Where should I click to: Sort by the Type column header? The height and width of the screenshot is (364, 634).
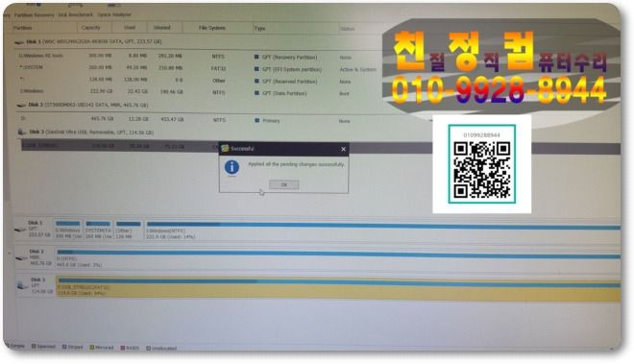pos(259,28)
